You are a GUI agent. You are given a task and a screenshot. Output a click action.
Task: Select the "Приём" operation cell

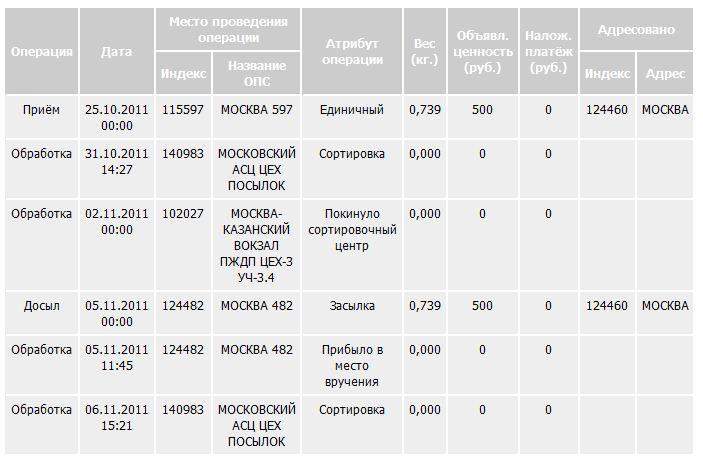click(x=41, y=110)
